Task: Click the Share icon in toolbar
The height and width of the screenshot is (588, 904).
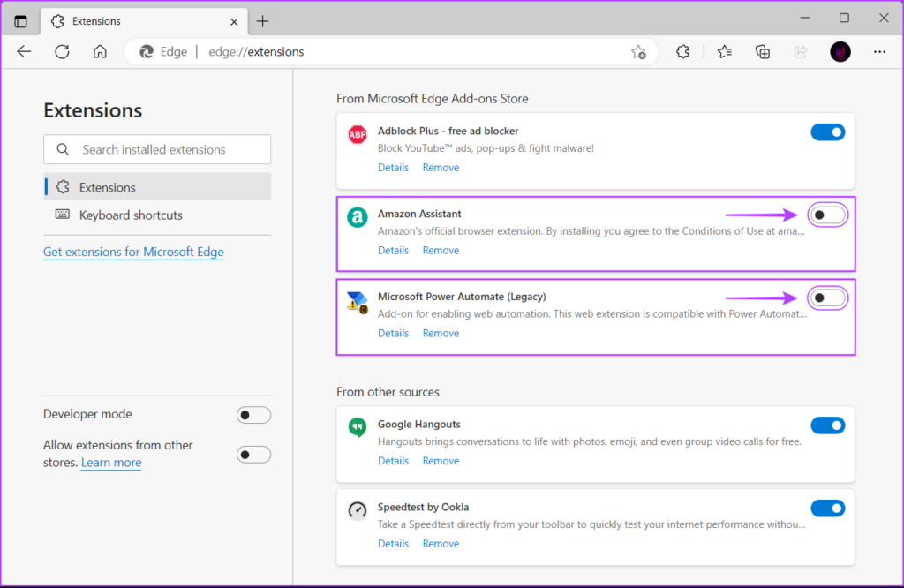Action: 801,52
